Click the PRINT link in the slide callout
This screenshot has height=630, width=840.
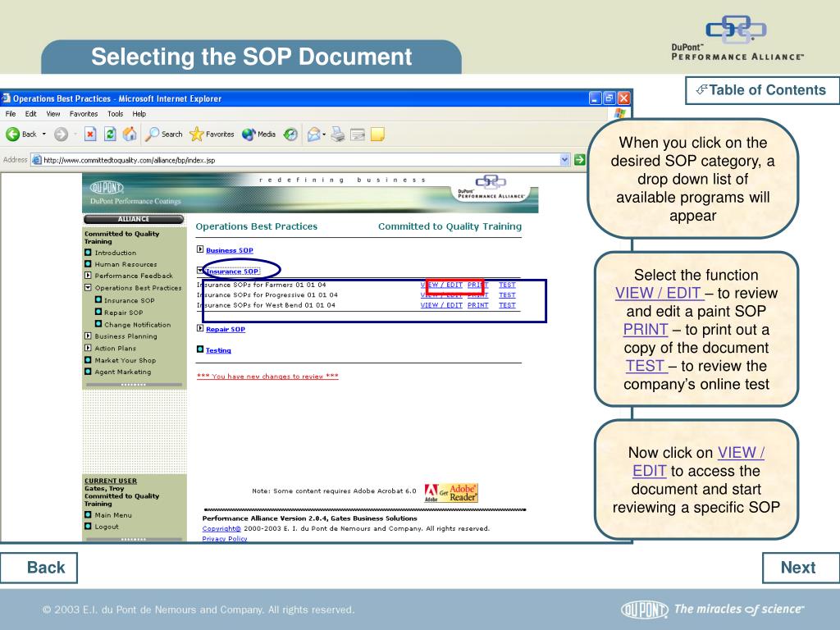(x=646, y=330)
